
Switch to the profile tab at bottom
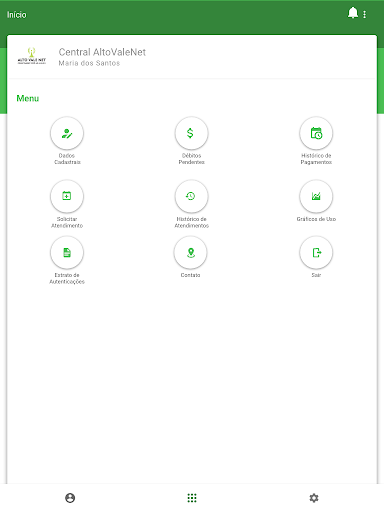coord(70,498)
